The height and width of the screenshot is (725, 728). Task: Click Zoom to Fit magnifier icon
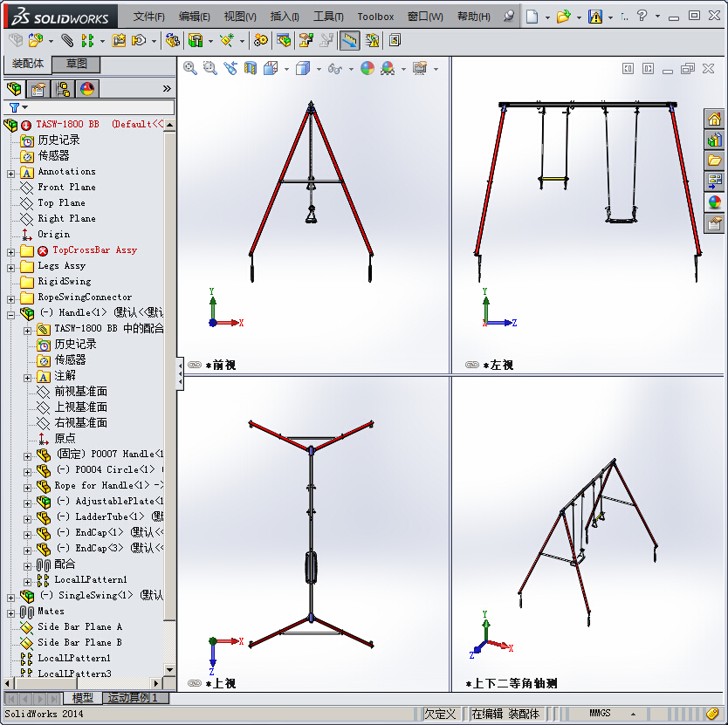coord(190,68)
